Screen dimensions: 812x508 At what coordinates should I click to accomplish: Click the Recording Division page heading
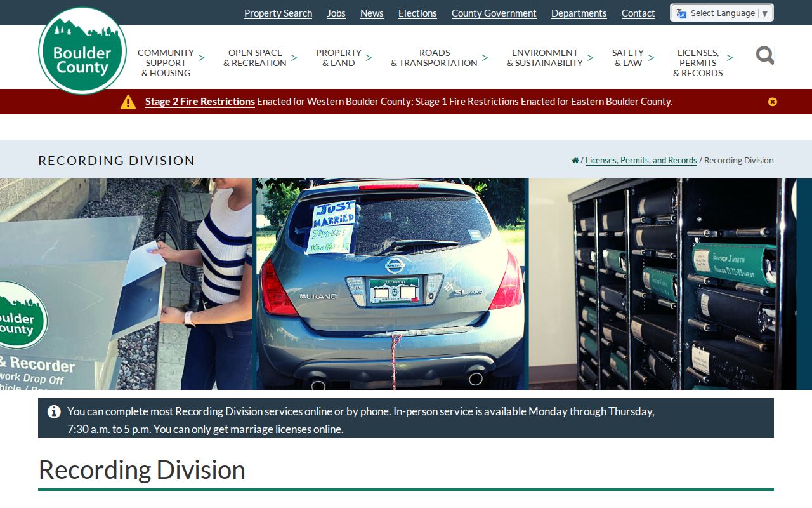click(x=142, y=470)
